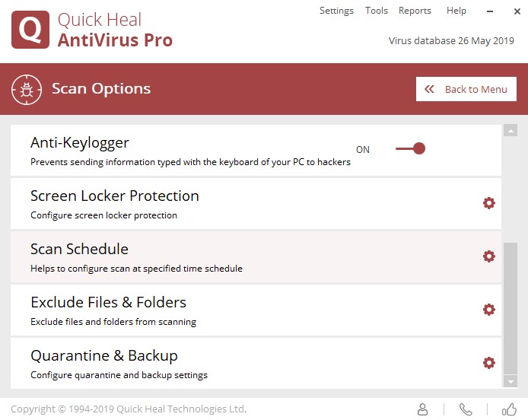528x420 pixels.
Task: Click the Quick Heal Q logo icon
Action: (x=30, y=30)
